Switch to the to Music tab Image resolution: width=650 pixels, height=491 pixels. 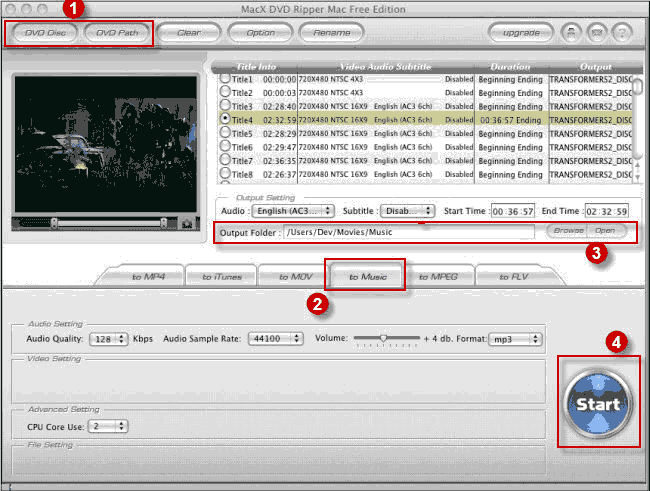368,277
